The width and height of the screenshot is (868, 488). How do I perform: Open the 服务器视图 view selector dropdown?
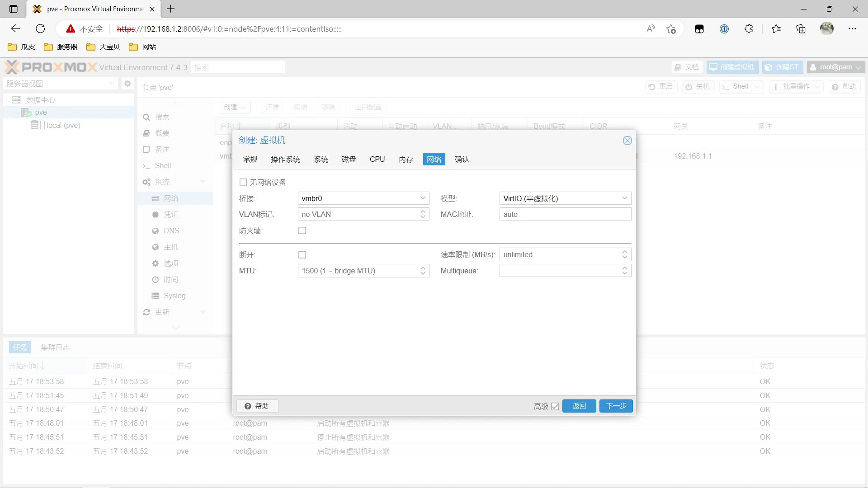click(61, 84)
